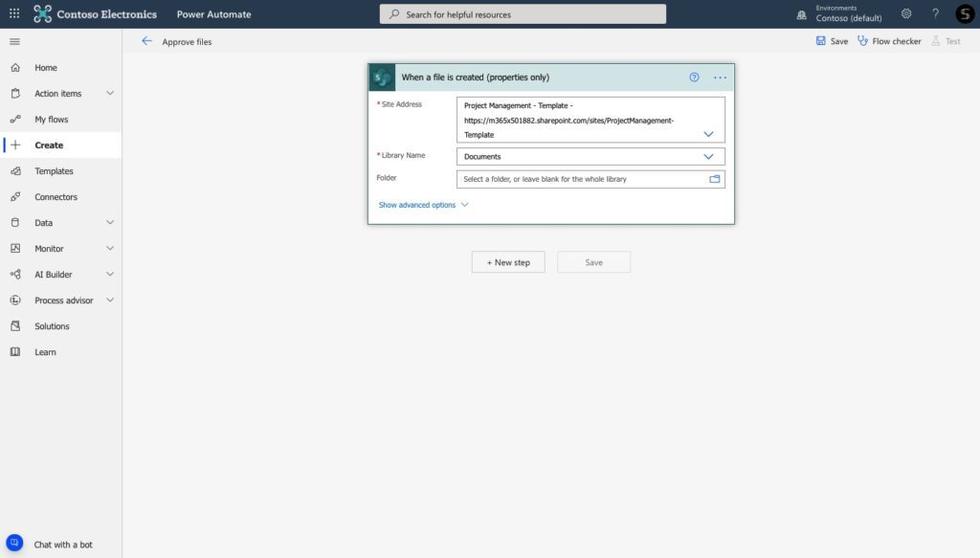Click the New step button

pos(508,262)
